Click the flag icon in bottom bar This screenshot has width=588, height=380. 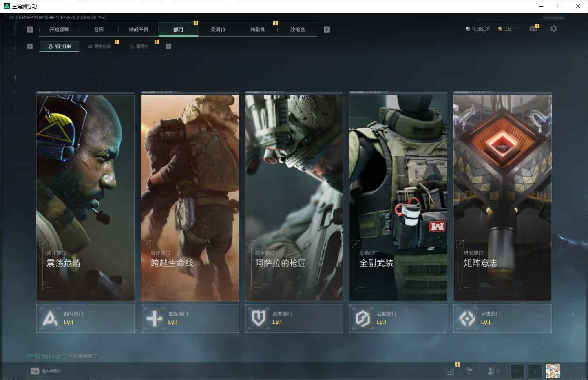click(469, 371)
